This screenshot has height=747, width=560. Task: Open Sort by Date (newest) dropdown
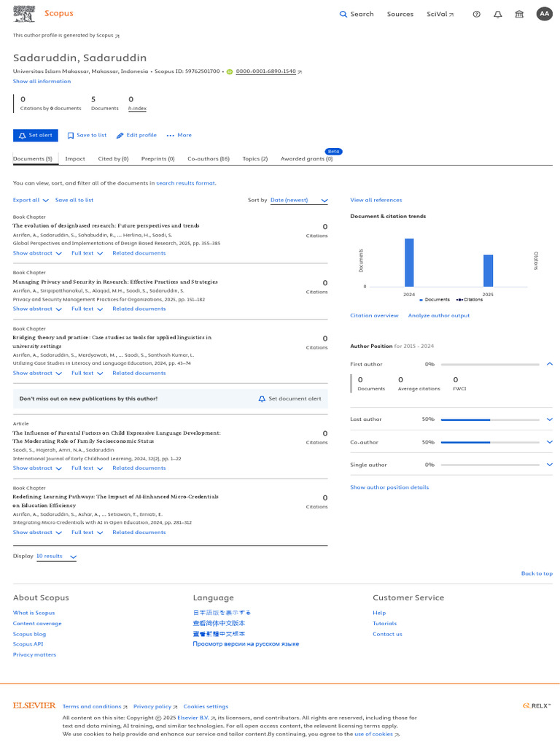(299, 201)
